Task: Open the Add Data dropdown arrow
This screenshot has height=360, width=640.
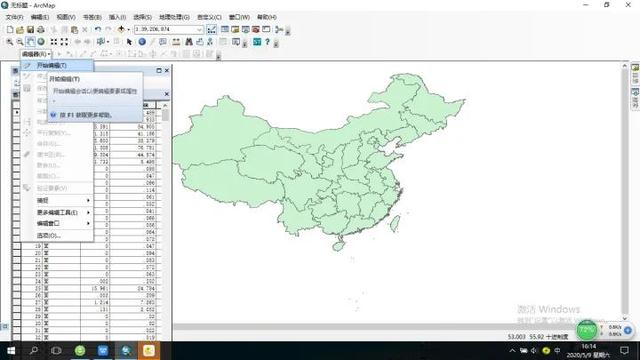Action: (128, 30)
